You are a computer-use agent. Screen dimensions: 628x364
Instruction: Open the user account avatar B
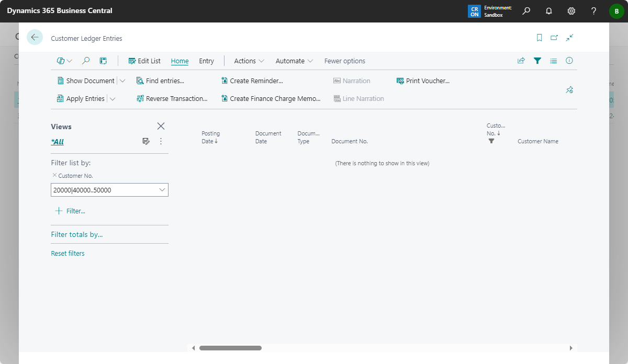pos(616,11)
